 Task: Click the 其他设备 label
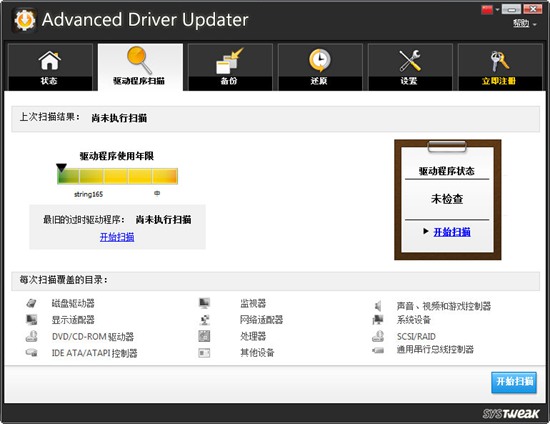coord(257,352)
